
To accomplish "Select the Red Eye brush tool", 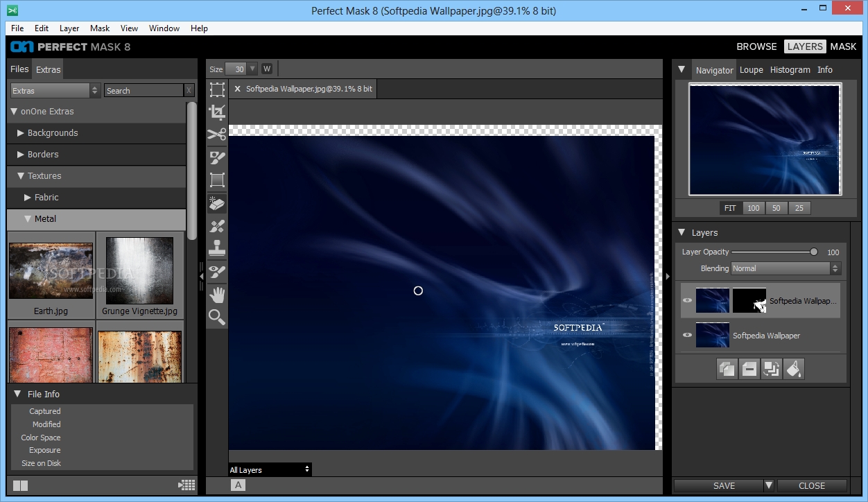I will [217, 272].
